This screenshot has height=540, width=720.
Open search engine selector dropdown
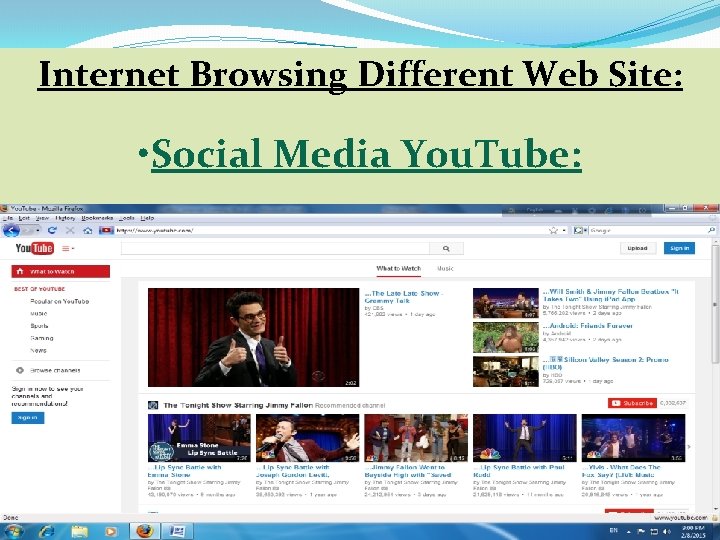coord(580,230)
